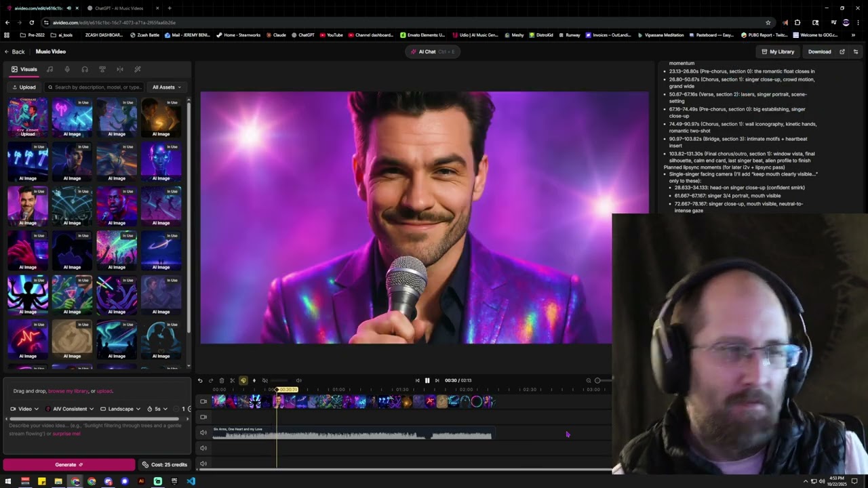This screenshot has height=488, width=868.
Task: Open the transitions tab icon
Action: point(120,69)
